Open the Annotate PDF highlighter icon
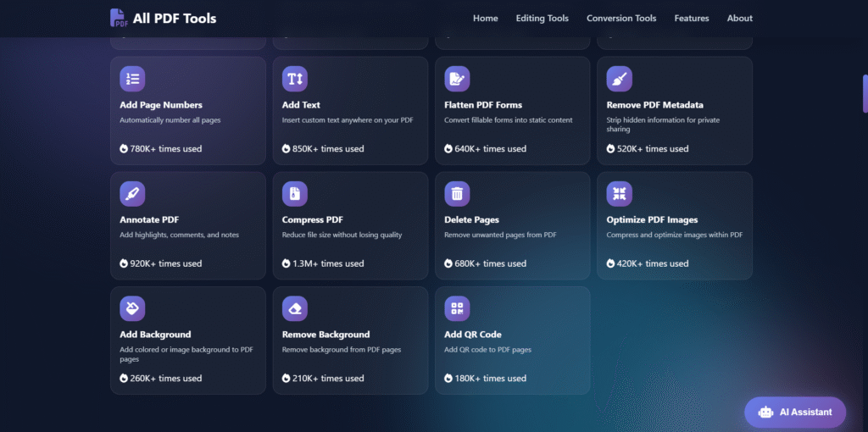 pyautogui.click(x=132, y=194)
